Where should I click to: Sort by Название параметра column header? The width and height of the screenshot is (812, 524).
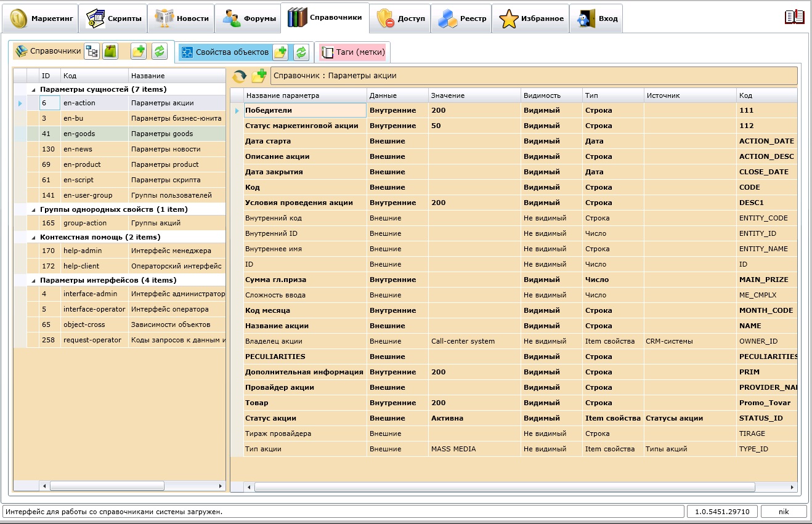coord(305,95)
